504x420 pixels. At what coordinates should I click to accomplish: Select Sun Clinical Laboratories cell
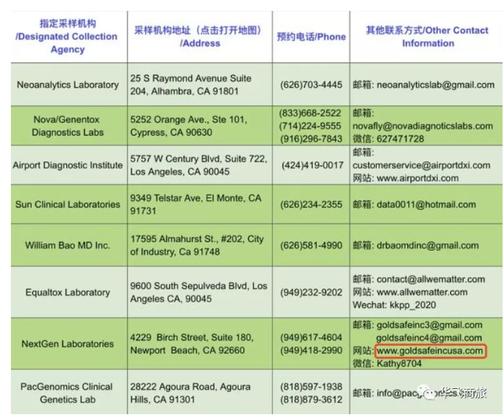(x=68, y=205)
